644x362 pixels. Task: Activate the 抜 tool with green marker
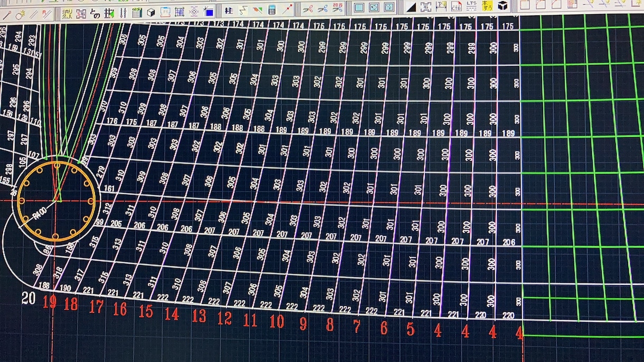tap(109, 12)
